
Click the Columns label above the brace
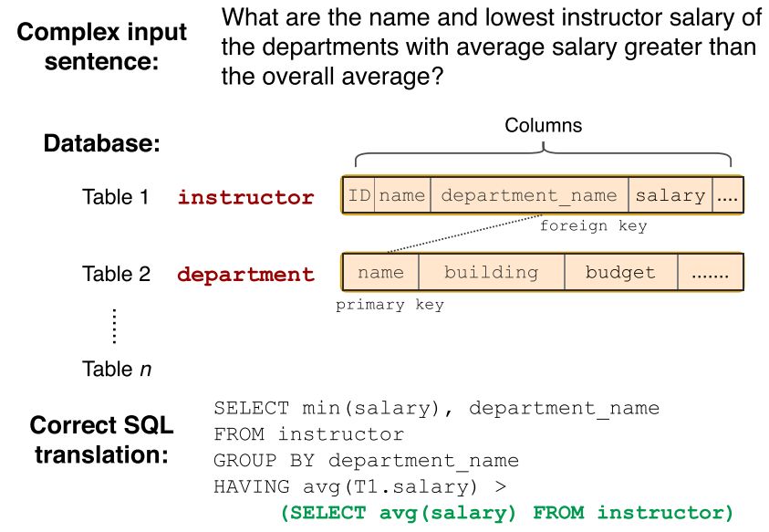(x=544, y=126)
